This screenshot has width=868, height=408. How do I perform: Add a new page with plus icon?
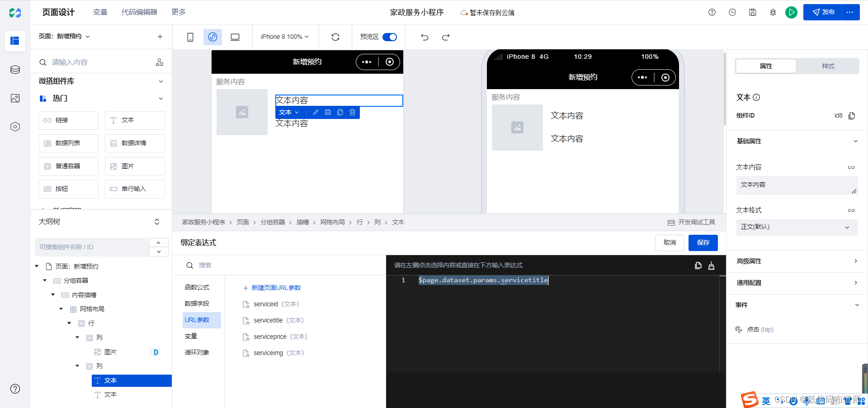point(160,37)
